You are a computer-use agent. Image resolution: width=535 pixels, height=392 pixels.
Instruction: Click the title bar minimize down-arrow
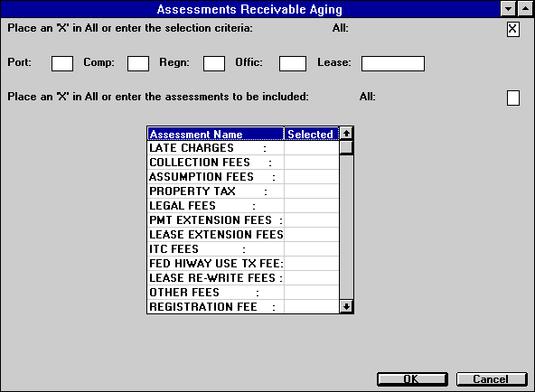(x=508, y=8)
